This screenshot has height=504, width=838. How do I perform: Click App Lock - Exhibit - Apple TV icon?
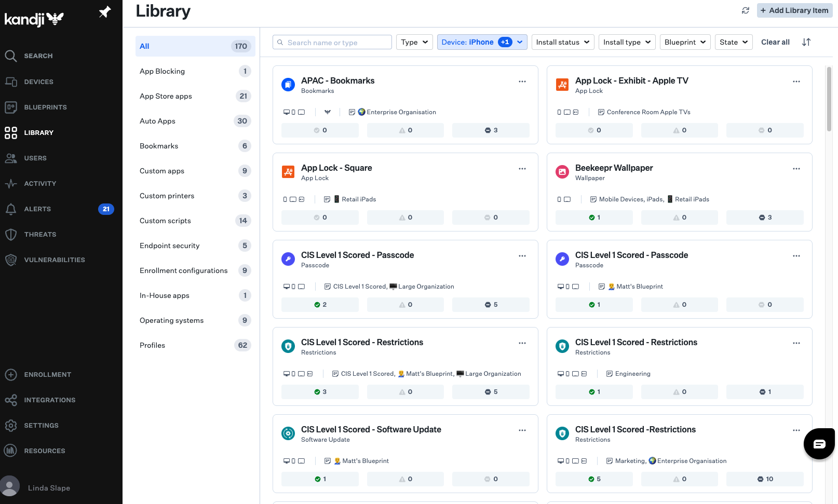(562, 84)
